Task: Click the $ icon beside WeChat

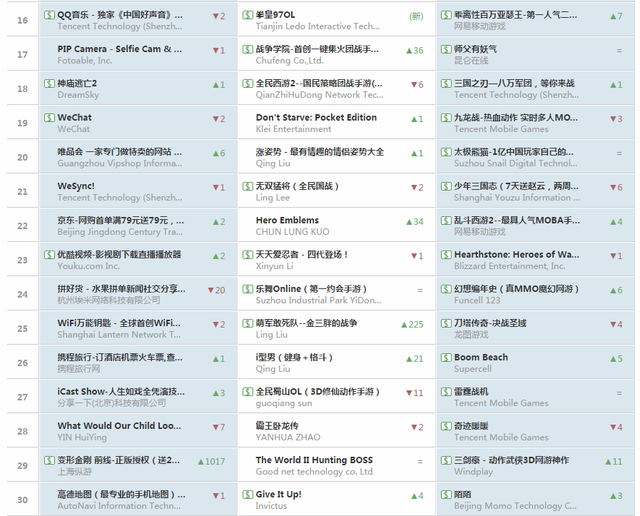Action: pyautogui.click(x=49, y=117)
